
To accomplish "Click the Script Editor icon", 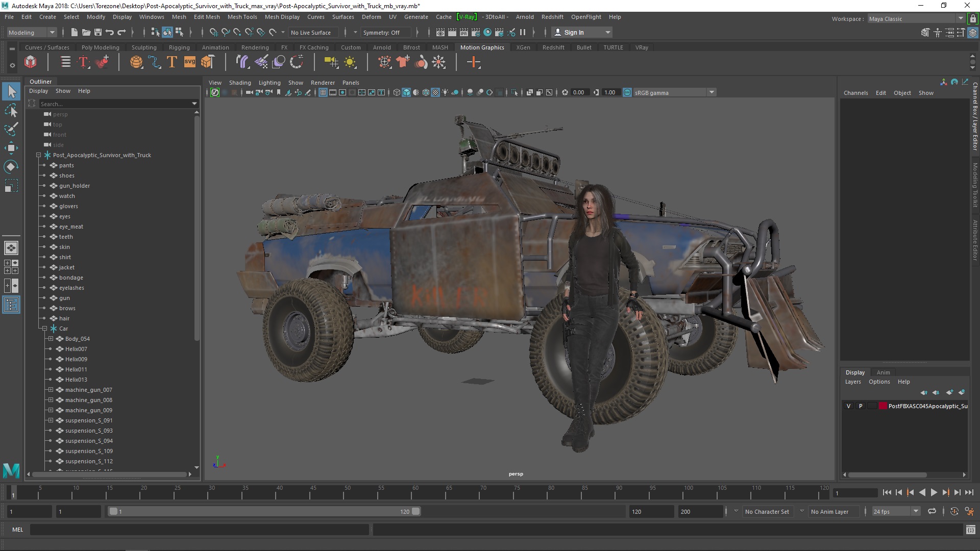I will (971, 530).
